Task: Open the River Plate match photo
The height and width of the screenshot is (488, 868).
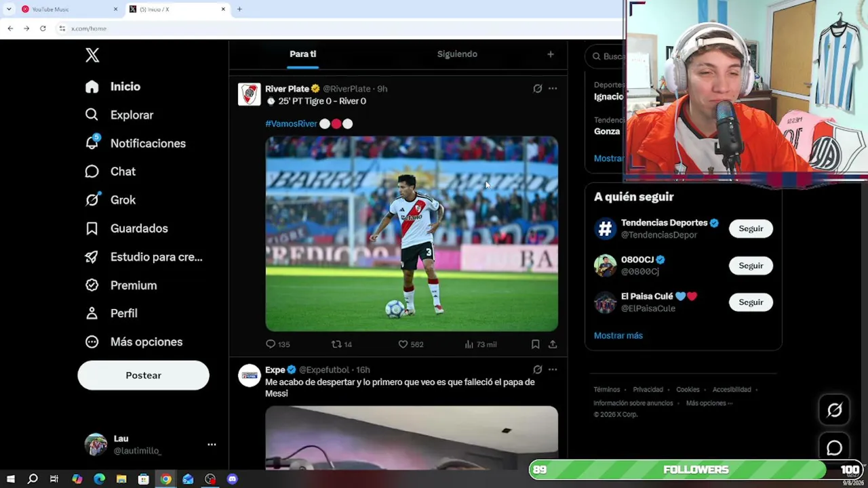Action: point(412,234)
